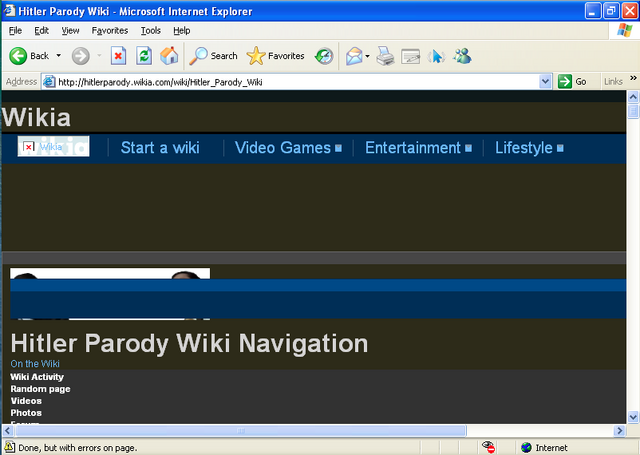
Task: Open the View menu
Action: pos(70,31)
